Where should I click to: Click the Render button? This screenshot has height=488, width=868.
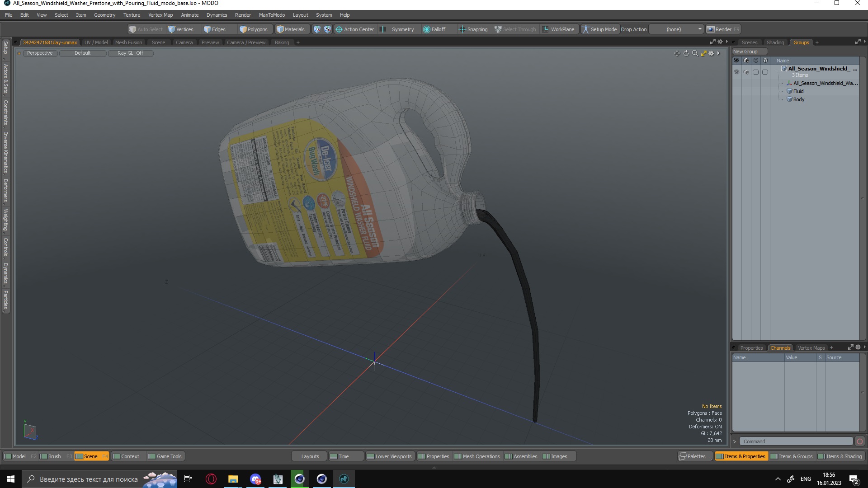[723, 29]
